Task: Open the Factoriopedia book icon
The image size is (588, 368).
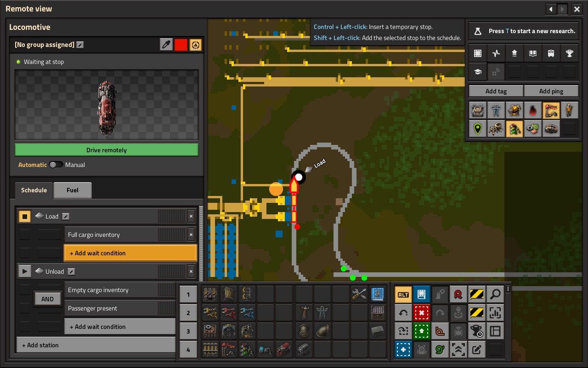Action: click(x=533, y=54)
